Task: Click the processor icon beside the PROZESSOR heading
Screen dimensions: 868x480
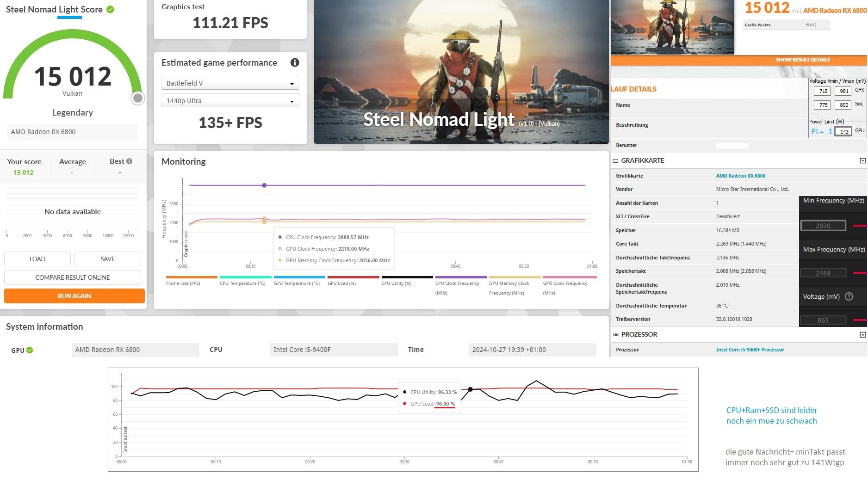Action: 616,335
